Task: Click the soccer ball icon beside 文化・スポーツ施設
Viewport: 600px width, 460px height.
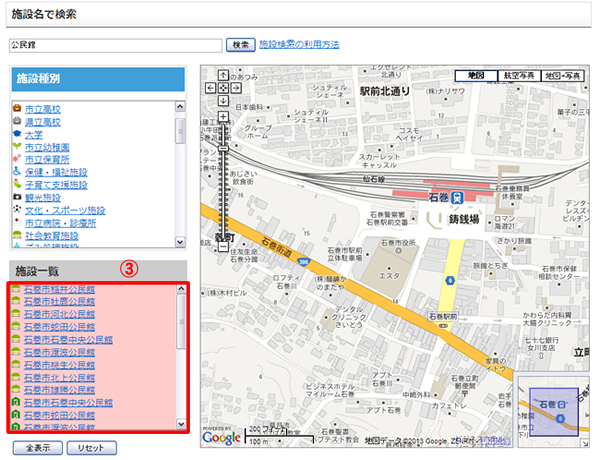Action: click(17, 209)
